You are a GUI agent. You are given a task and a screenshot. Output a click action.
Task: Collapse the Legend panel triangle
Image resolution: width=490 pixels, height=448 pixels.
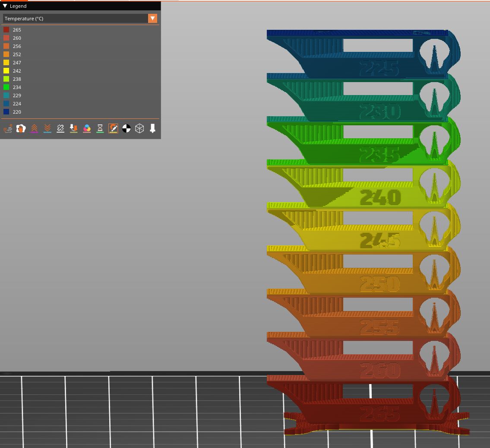pos(5,6)
